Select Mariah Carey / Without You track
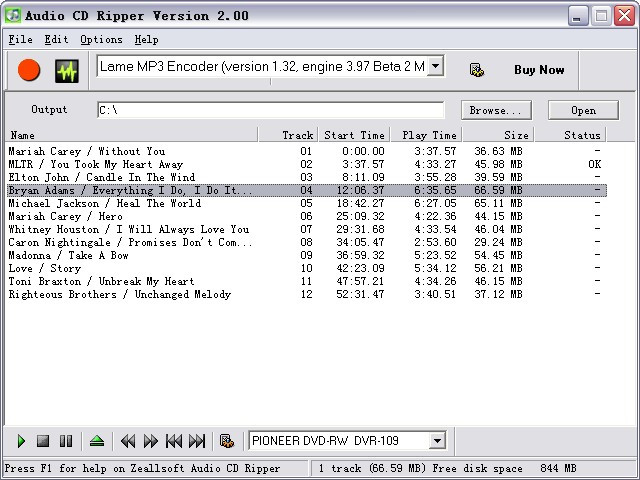This screenshot has width=640, height=480. tap(307, 151)
